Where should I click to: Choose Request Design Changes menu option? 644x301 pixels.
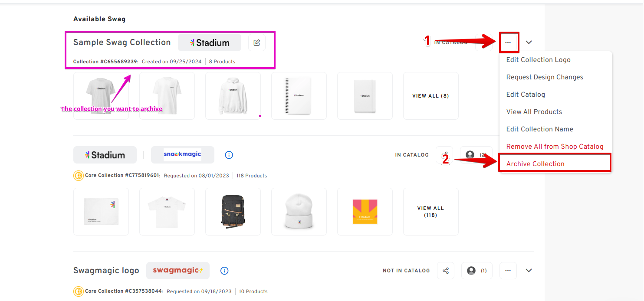point(545,77)
